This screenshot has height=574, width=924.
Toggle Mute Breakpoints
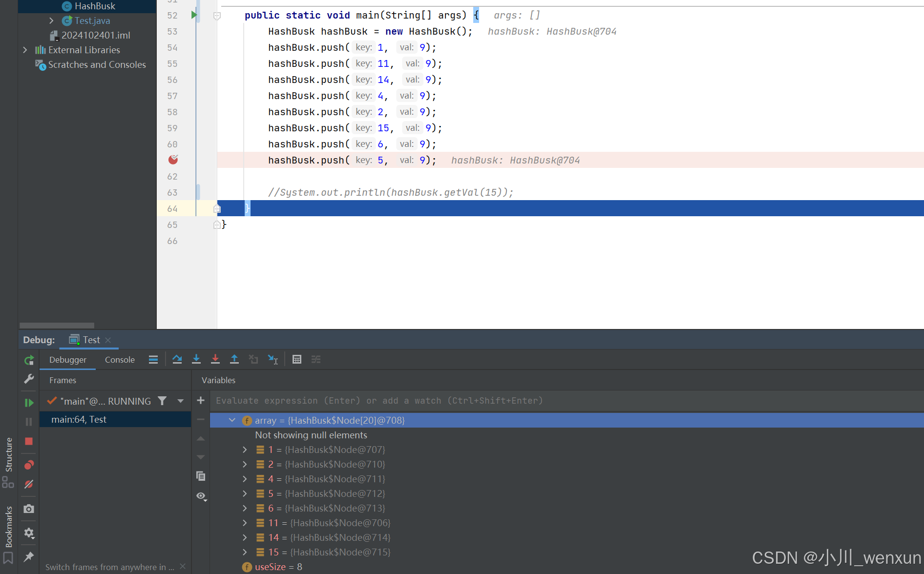[29, 484]
